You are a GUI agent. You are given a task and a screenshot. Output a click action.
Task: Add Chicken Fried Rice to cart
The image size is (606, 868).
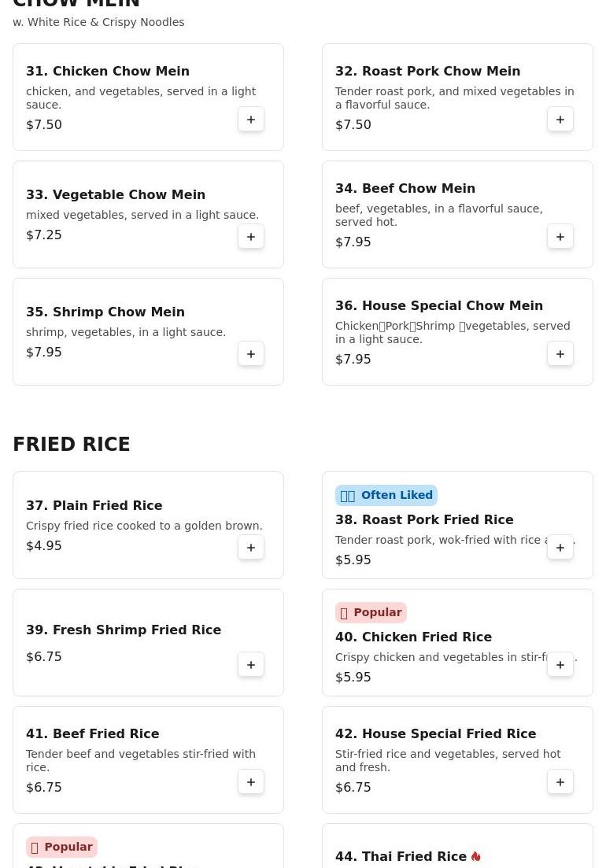pos(560,665)
